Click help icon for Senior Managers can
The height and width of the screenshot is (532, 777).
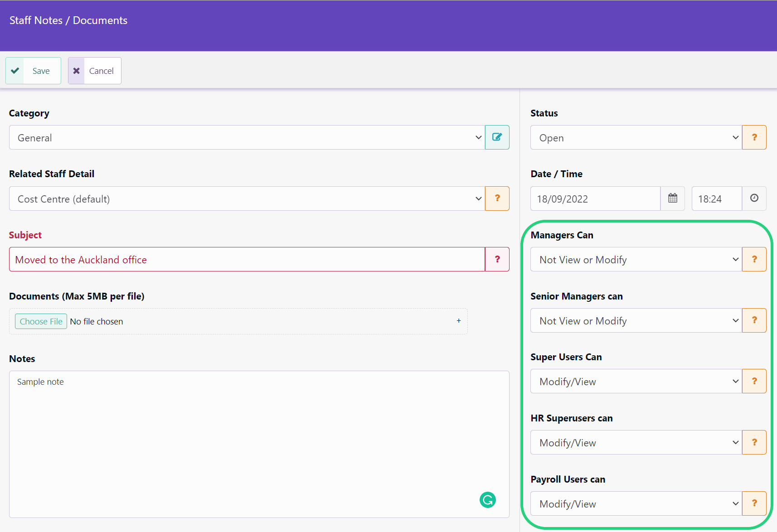pos(754,320)
